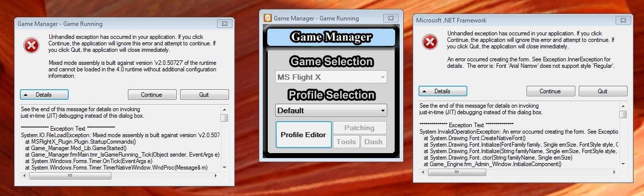This screenshot has height=196, width=644.
Task: Collapse Details in Game Manager error dialog
Action: (44, 94)
